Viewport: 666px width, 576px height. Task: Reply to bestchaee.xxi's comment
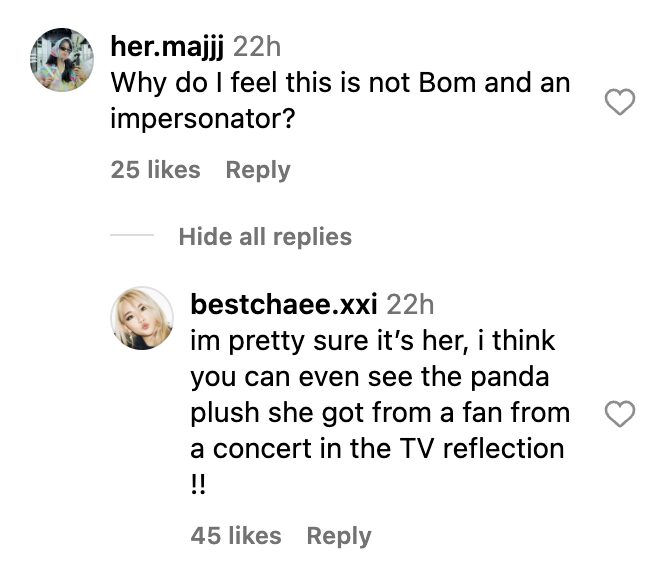(x=338, y=536)
